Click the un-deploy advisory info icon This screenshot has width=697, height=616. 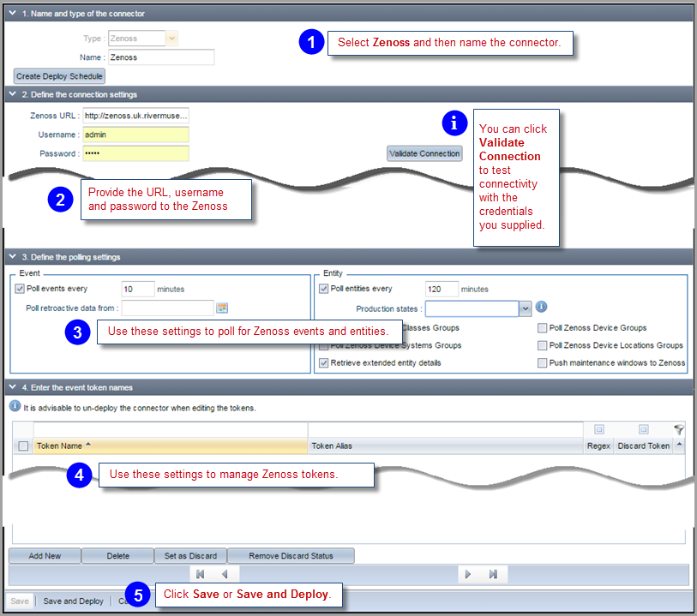(x=15, y=406)
